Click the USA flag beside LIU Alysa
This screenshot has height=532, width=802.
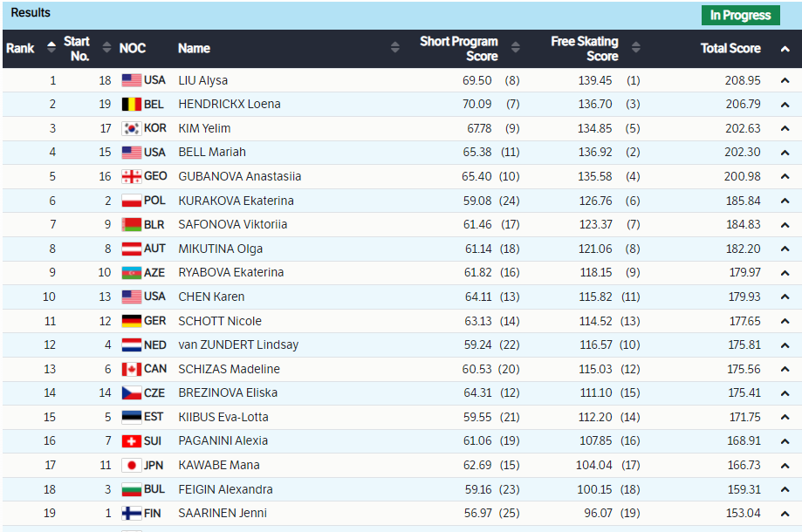[132, 80]
